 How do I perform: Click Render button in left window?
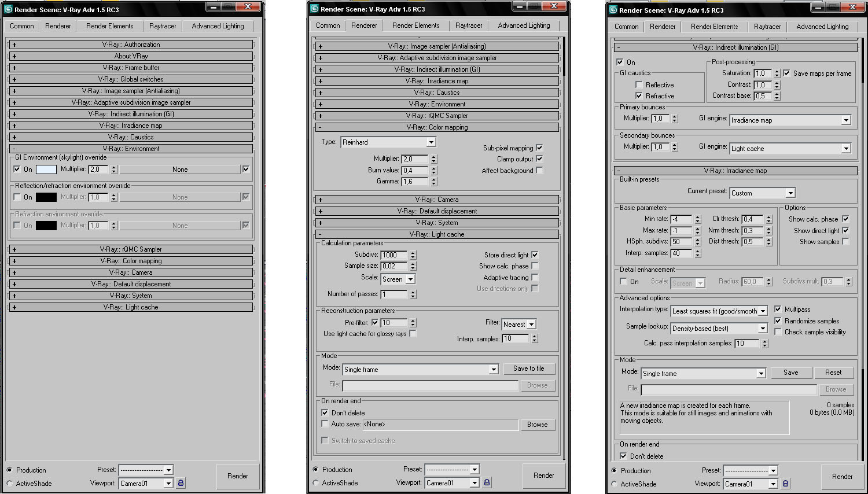coord(237,476)
